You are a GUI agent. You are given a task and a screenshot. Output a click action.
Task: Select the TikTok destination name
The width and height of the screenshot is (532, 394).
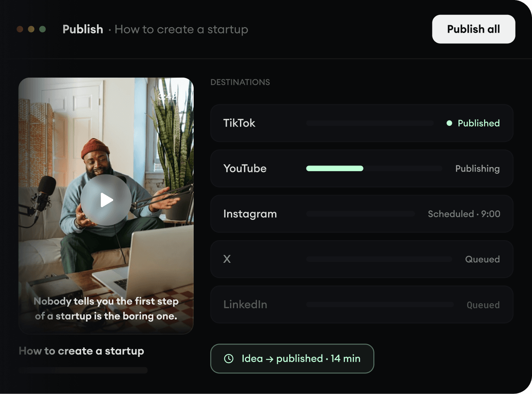click(x=239, y=123)
